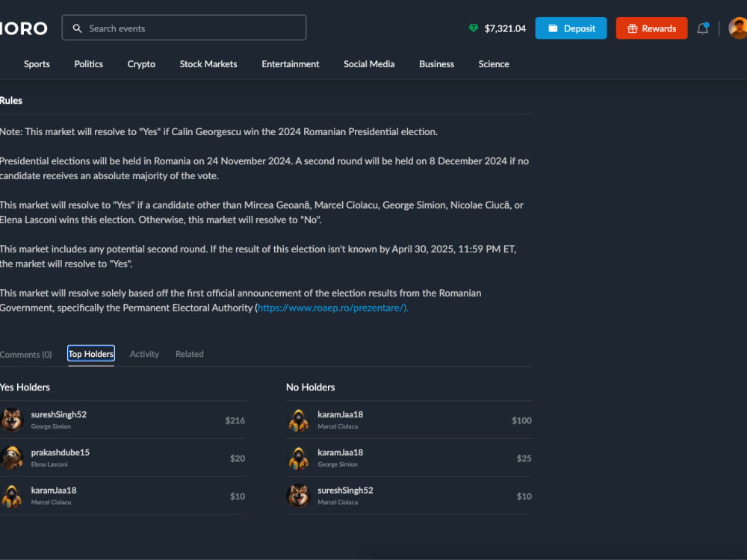Click the Deposit button

(571, 28)
